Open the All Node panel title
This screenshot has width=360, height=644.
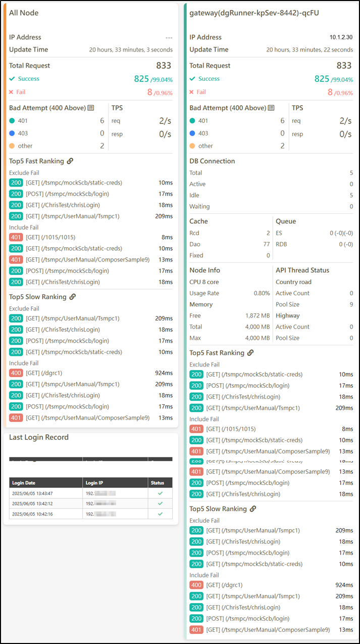point(24,13)
